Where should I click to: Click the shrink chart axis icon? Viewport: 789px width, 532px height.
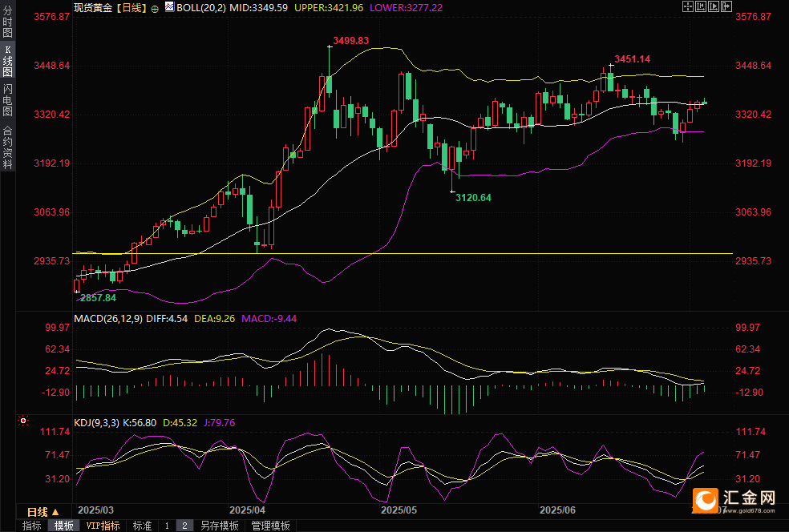point(701,6)
